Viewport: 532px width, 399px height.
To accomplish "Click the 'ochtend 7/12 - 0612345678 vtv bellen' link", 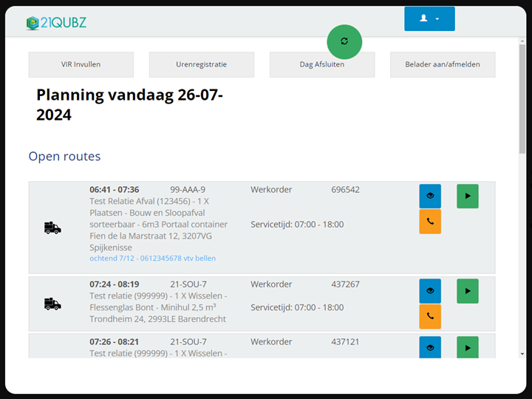I will click(x=152, y=258).
